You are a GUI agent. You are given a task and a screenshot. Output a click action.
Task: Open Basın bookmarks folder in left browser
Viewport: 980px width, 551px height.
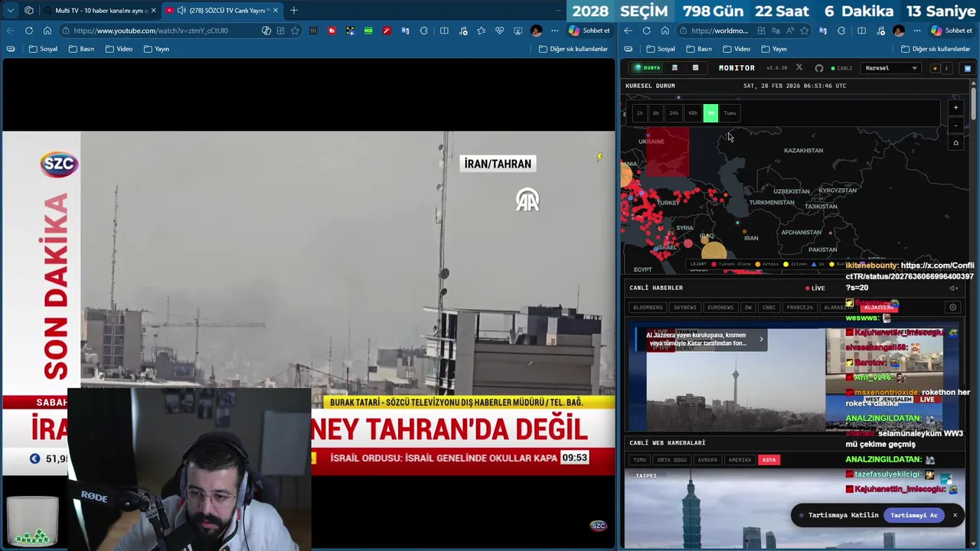point(81,49)
